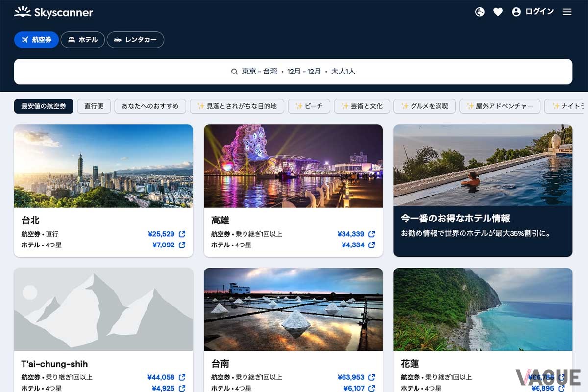Select the あなたへのおすすめ filter chip
This screenshot has height=392, width=588.
tap(150, 106)
